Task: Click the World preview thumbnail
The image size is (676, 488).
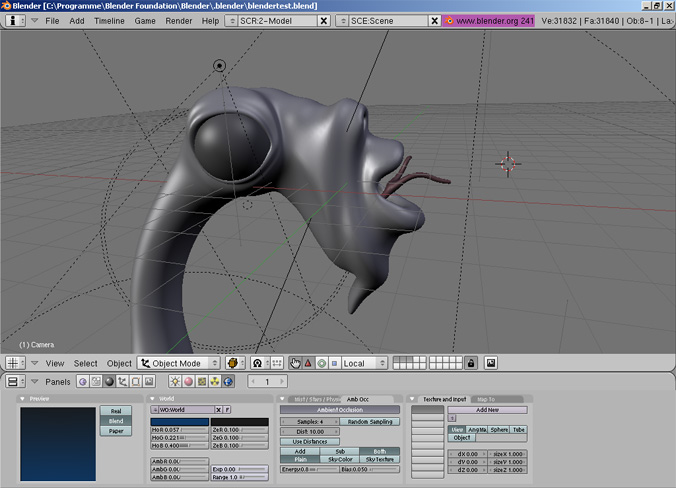Action: click(x=58, y=444)
